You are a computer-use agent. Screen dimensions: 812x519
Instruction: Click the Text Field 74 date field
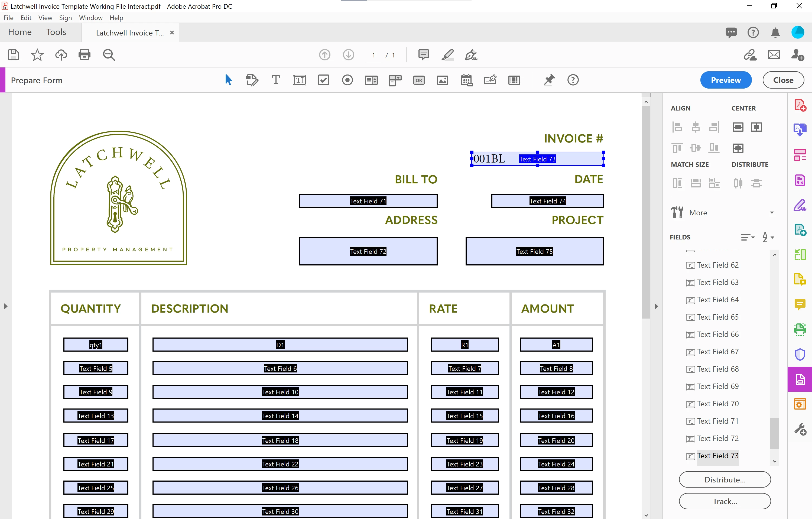547,201
